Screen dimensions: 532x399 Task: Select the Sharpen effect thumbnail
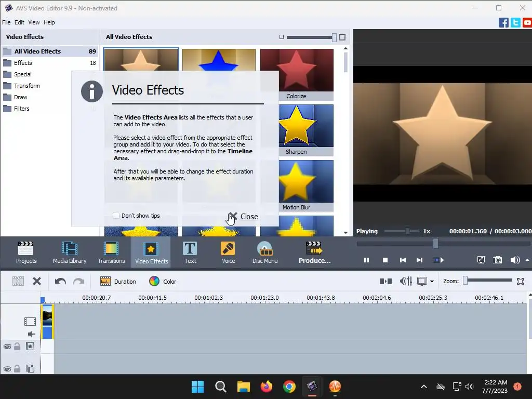click(306, 130)
